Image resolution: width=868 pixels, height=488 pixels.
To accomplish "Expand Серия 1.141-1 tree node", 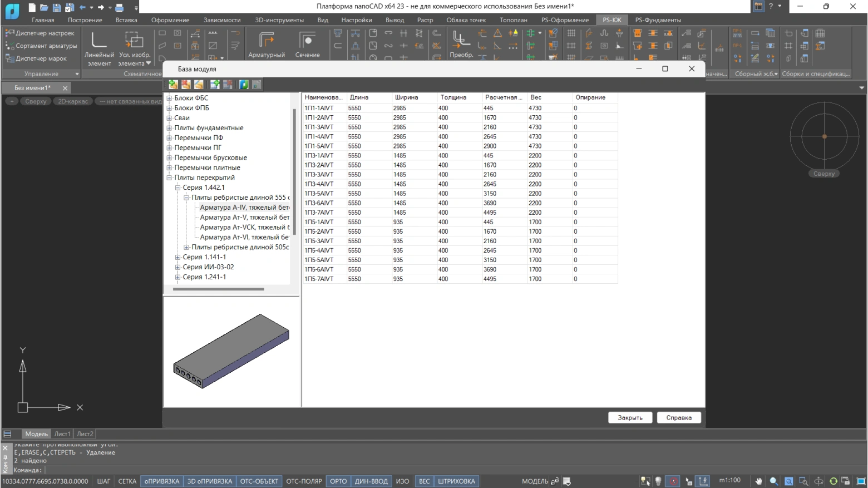I will click(178, 258).
